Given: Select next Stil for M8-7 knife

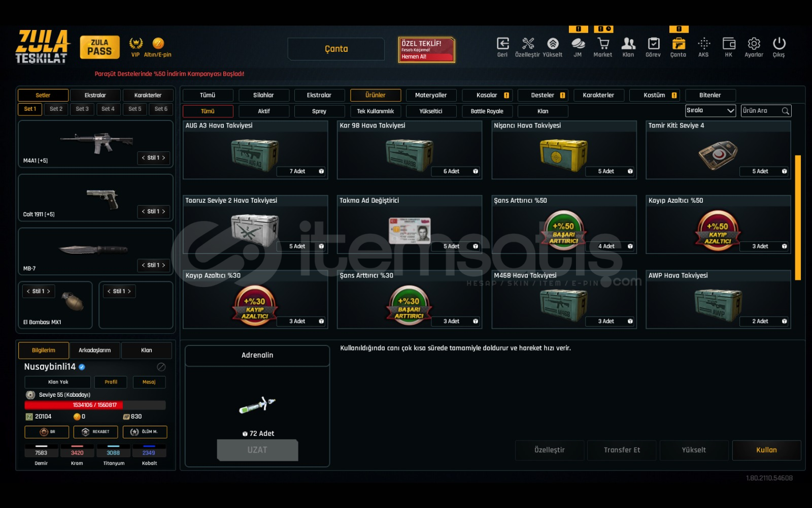Looking at the screenshot, I should [x=163, y=265].
